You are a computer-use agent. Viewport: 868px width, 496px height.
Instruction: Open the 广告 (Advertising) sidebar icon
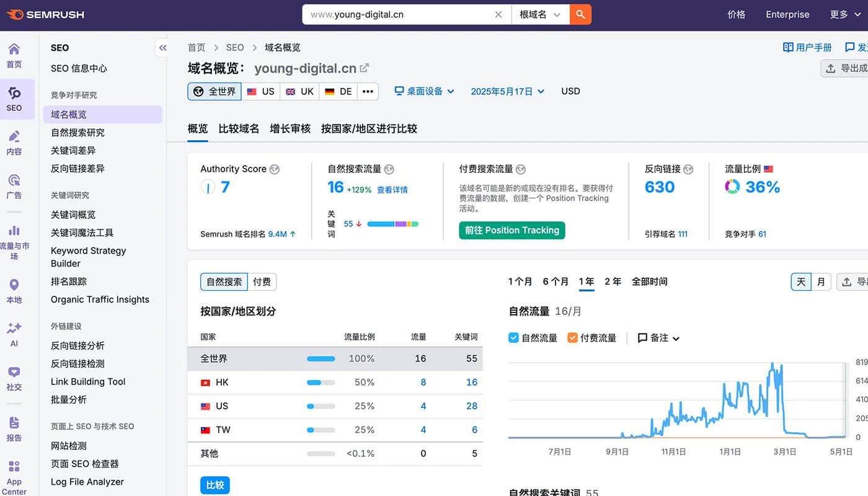tap(14, 184)
